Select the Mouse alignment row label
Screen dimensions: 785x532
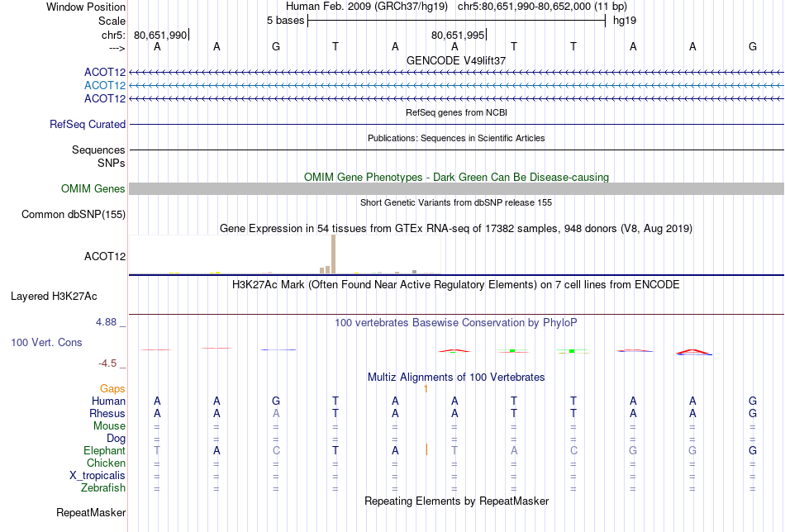(x=109, y=426)
